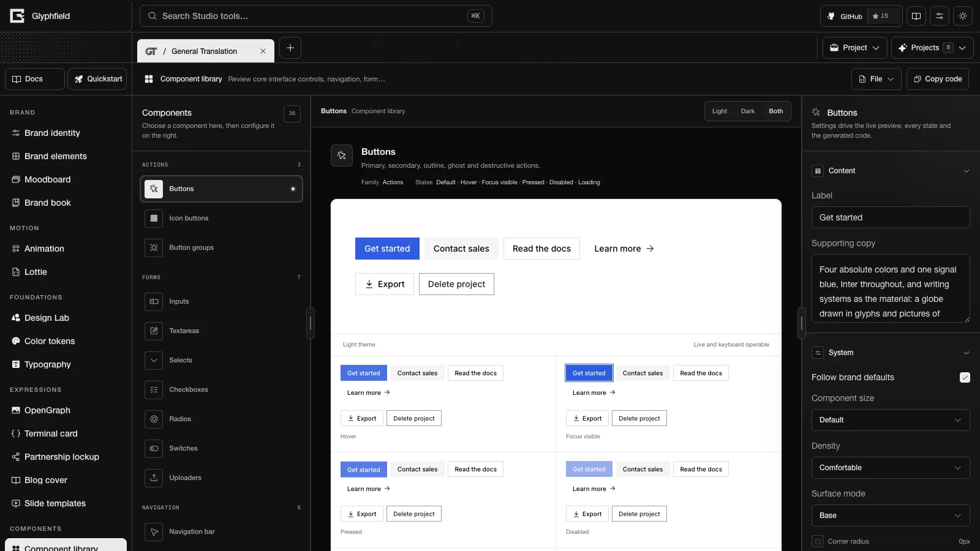Click the Docs button

[x=35, y=79]
